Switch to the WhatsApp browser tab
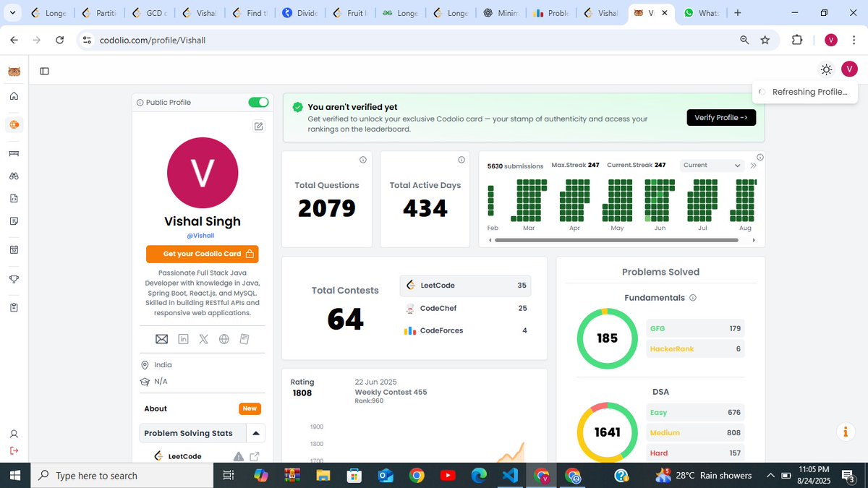 [702, 13]
